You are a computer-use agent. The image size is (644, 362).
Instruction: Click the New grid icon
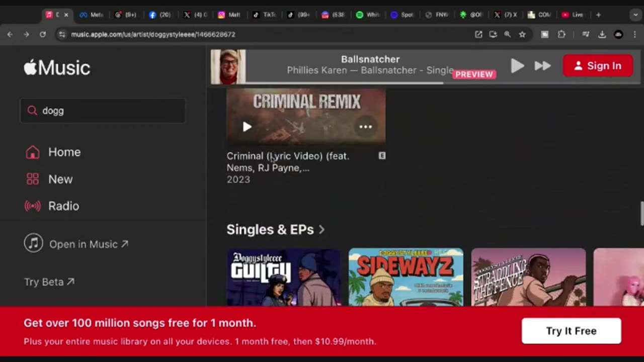[x=33, y=179]
